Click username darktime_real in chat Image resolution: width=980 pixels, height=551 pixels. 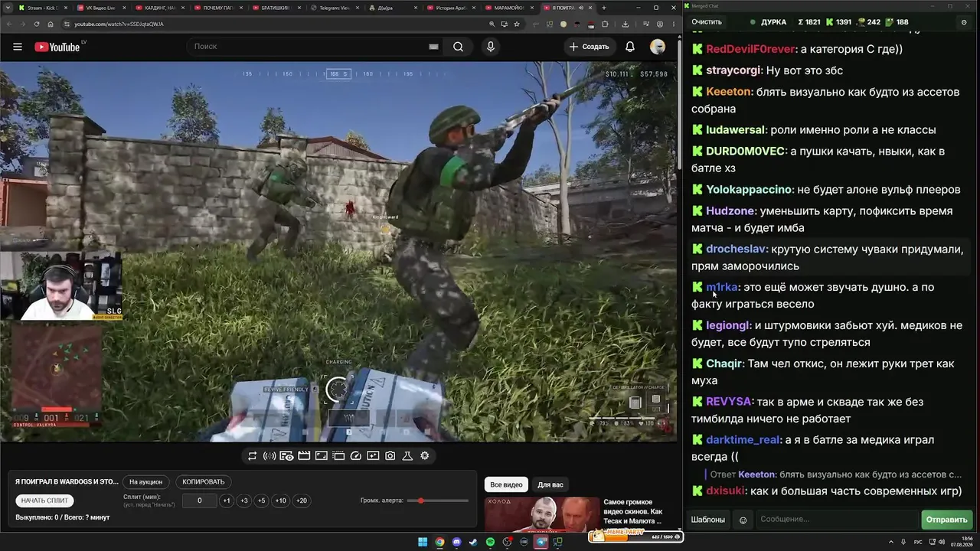tap(743, 440)
